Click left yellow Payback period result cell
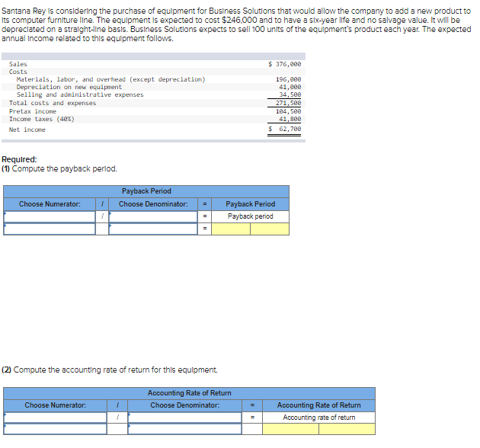This screenshot has width=480, height=448. 231,229
